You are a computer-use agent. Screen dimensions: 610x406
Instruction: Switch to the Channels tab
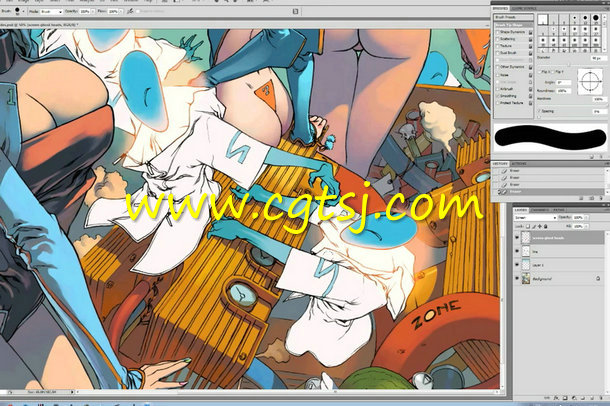[540, 210]
